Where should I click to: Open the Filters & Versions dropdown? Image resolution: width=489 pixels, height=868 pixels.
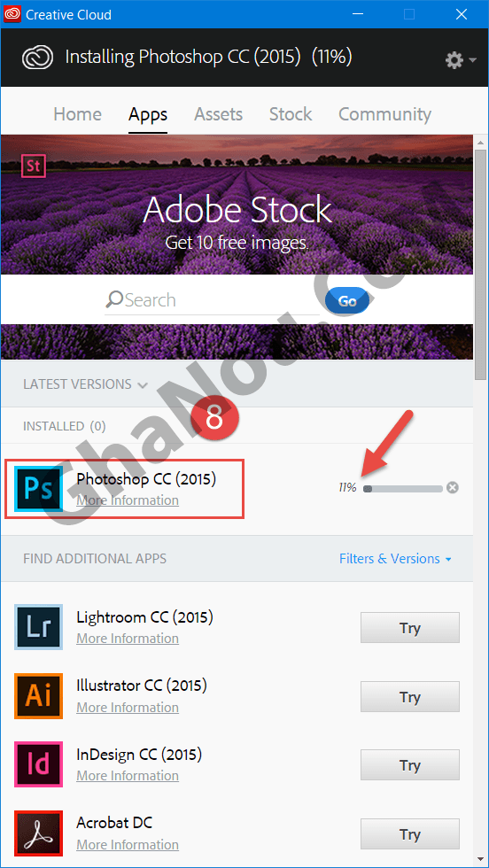[395, 559]
